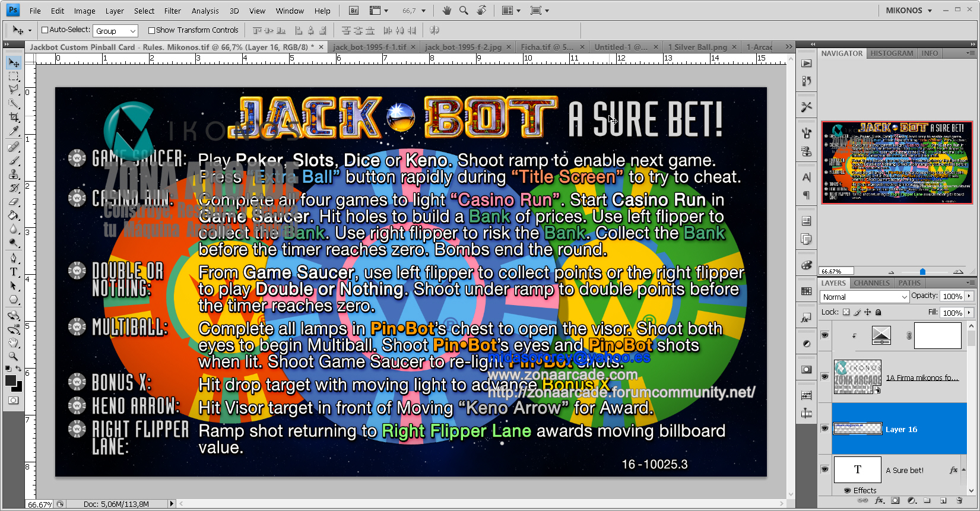The width and height of the screenshot is (980, 511).
Task: Hide the 1A Firma mikonos layer eye
Action: point(824,377)
